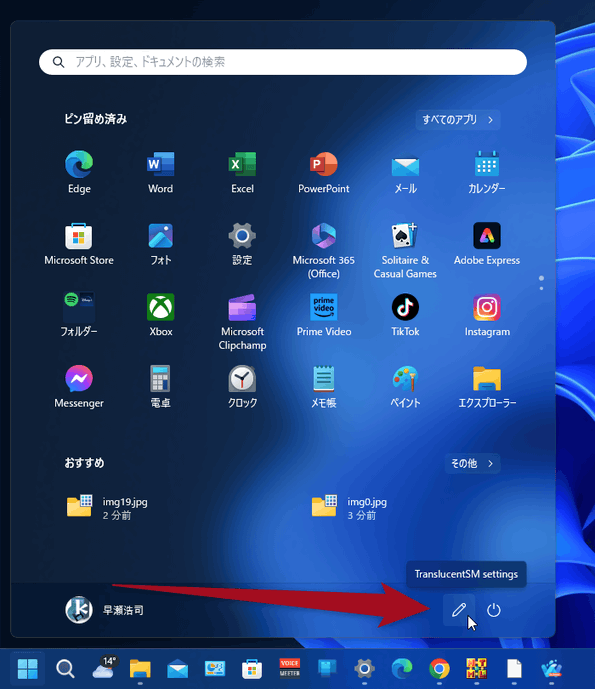This screenshot has height=689, width=595.
Task: Open エクスプローラー from pinned apps
Action: click(487, 387)
